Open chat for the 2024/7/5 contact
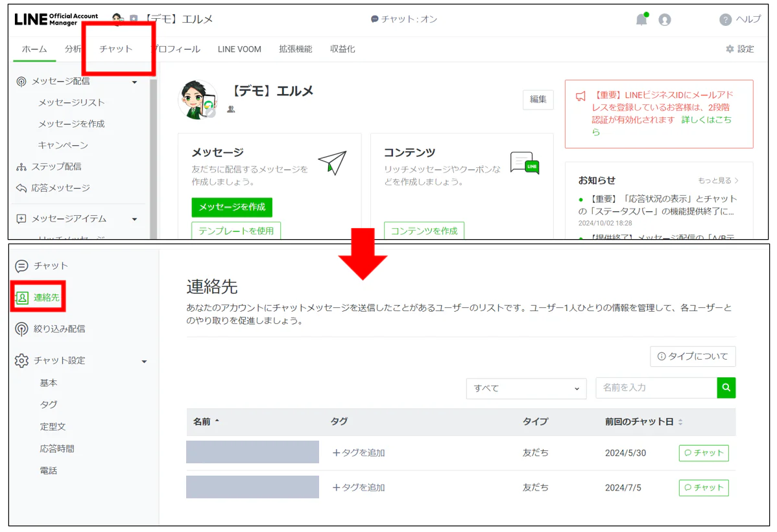This screenshot has width=777, height=532. [704, 487]
